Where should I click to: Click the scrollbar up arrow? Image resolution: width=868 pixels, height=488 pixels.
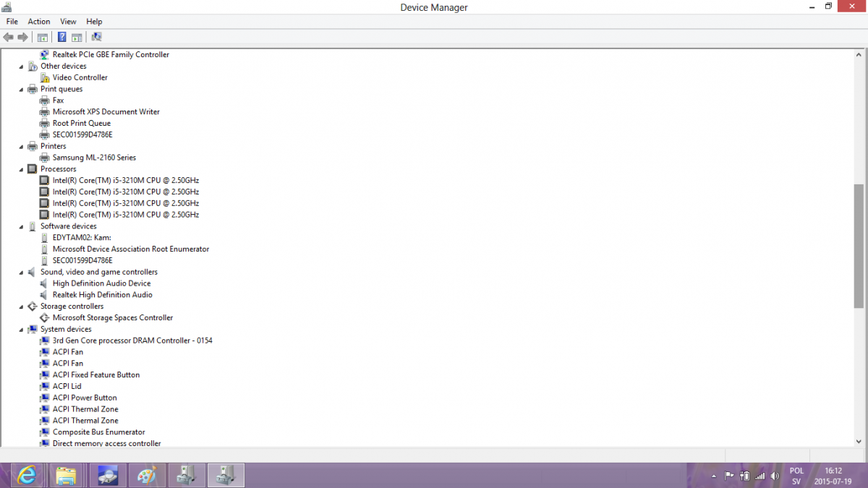(859, 55)
